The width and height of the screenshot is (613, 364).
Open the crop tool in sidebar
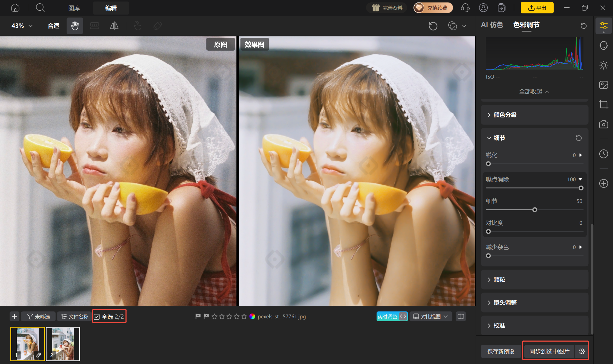click(603, 105)
